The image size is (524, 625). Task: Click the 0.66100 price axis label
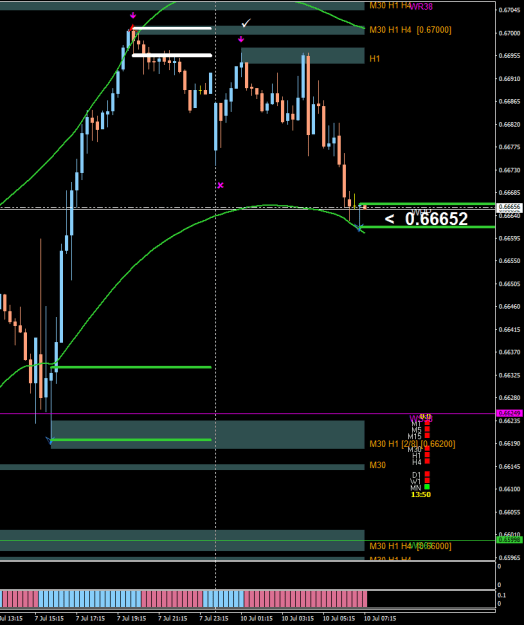point(510,489)
